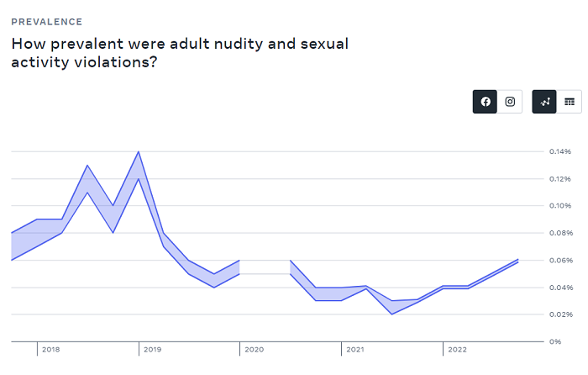Switch to the Instagram platform icon
This screenshot has height=375, width=588.
point(510,102)
